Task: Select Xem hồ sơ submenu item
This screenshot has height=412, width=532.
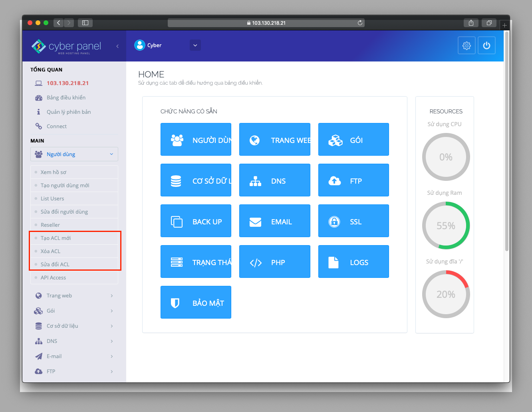Action: pyautogui.click(x=74, y=172)
